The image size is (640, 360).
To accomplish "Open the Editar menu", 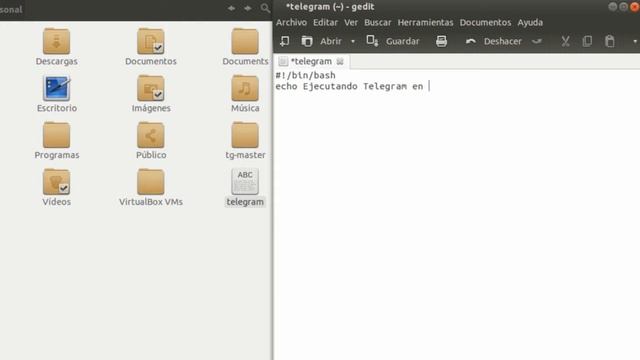I will pos(325,22).
